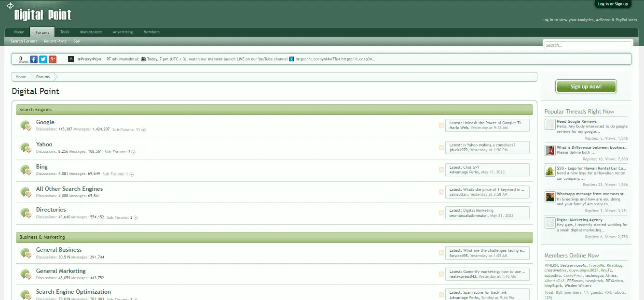Click General Marketing forum icon
This screenshot has height=300, width=644.
pyautogui.click(x=26, y=274)
